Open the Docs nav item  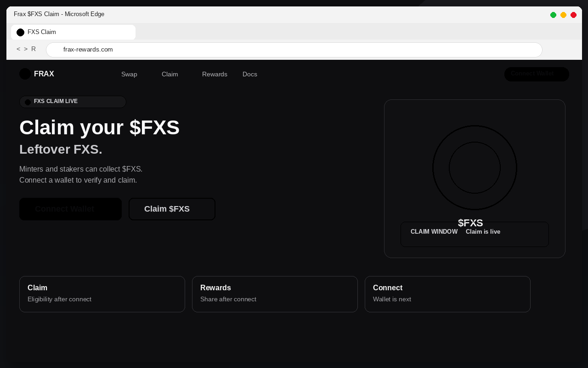pos(250,74)
